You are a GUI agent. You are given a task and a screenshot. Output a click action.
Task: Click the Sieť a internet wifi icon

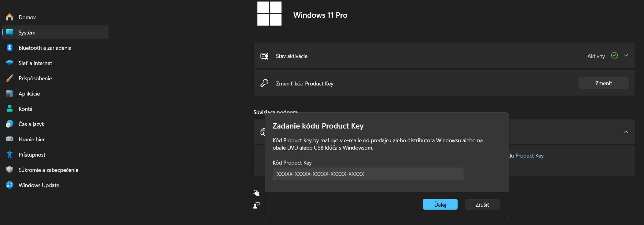point(9,63)
